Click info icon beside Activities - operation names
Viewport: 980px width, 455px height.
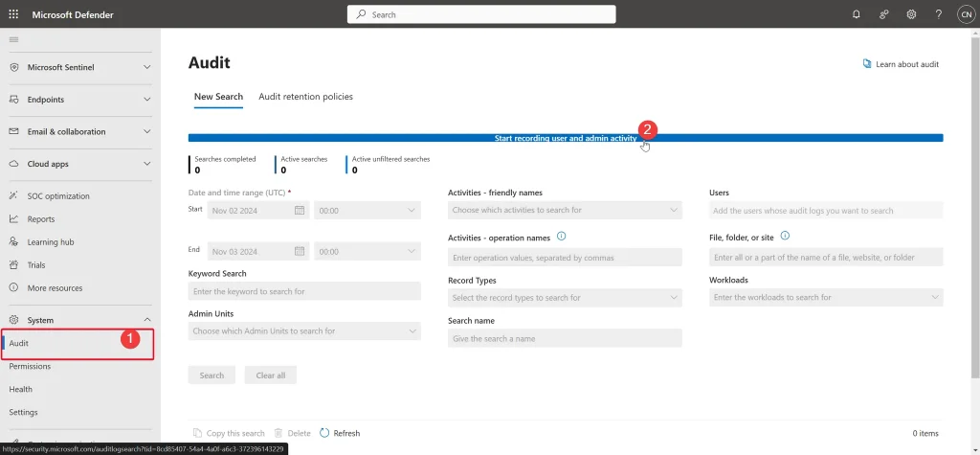pyautogui.click(x=561, y=237)
